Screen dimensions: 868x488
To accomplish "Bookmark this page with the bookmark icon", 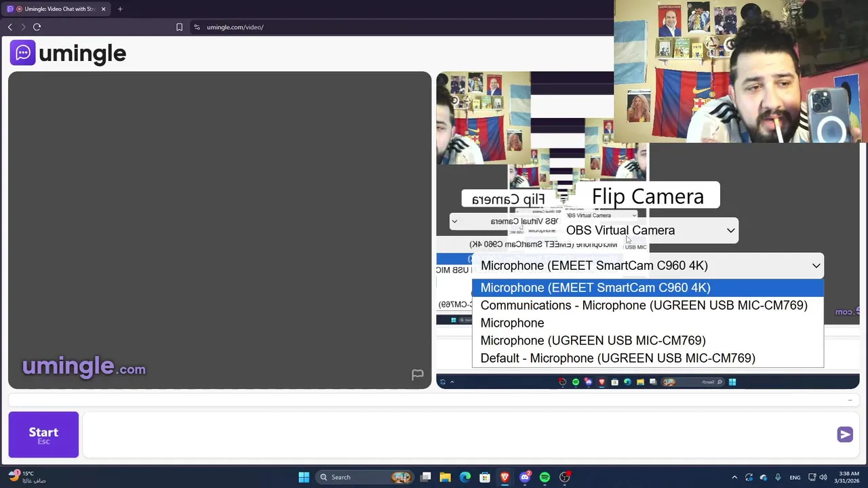I will point(179,27).
